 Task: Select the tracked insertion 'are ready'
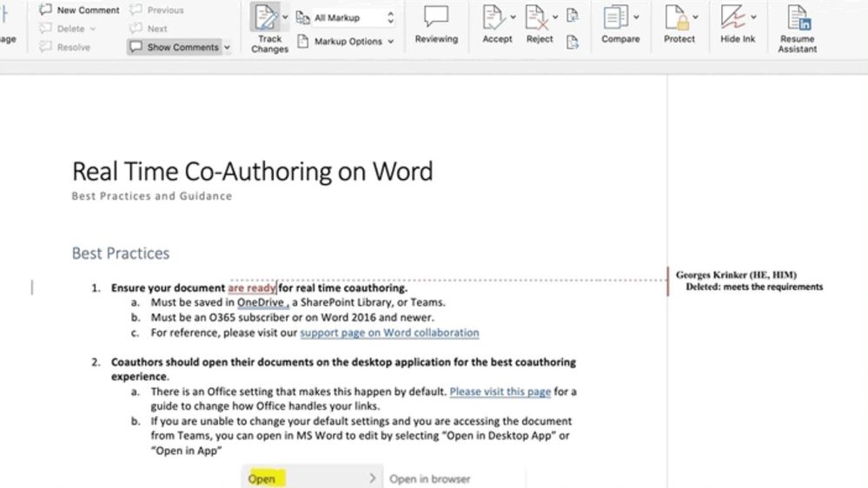[x=252, y=287]
